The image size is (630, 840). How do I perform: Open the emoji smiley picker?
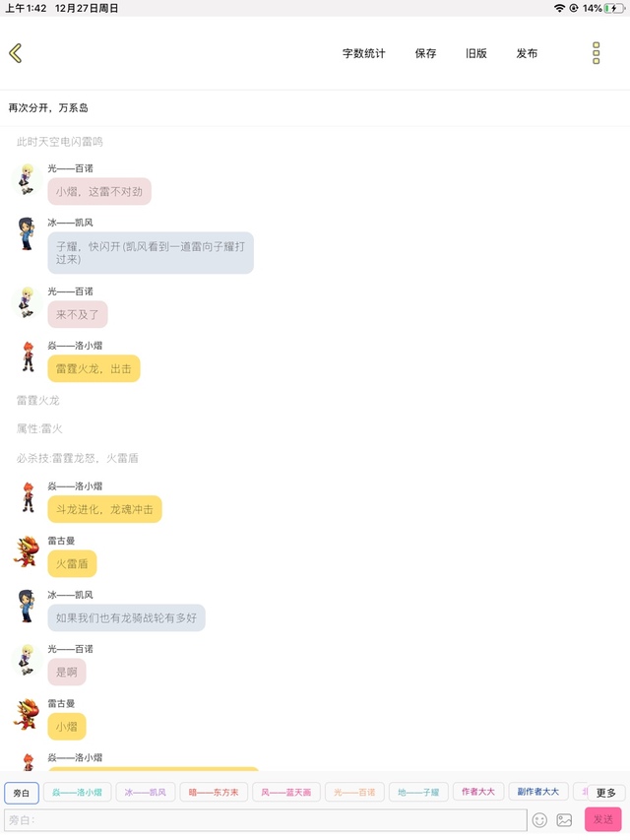tap(539, 819)
